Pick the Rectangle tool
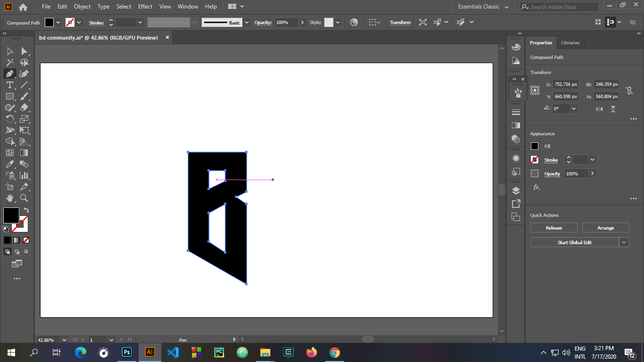644x362 pixels. (9, 96)
